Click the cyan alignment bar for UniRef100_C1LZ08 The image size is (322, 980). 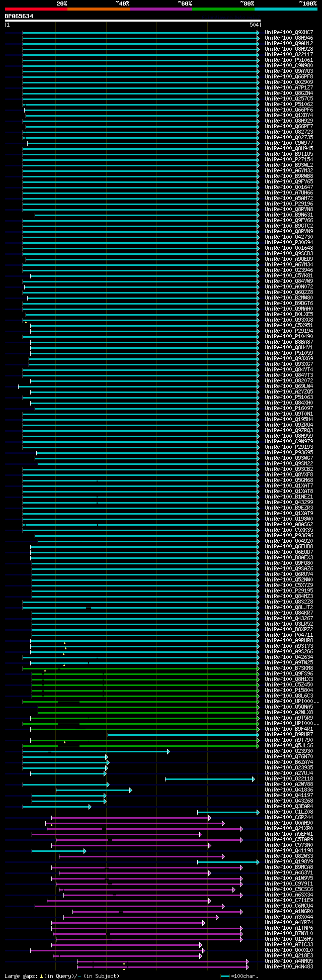(228, 812)
